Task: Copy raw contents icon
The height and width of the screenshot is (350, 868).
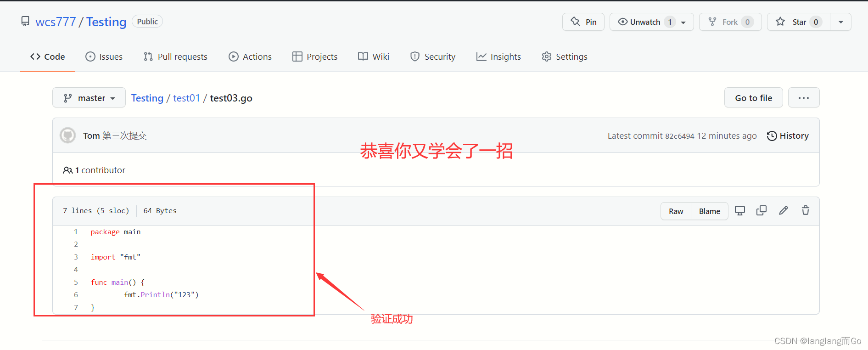Action: click(762, 210)
